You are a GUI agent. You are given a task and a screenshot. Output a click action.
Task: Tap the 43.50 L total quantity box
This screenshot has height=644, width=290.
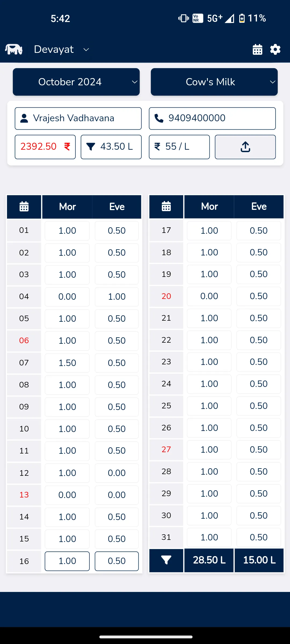point(111,147)
